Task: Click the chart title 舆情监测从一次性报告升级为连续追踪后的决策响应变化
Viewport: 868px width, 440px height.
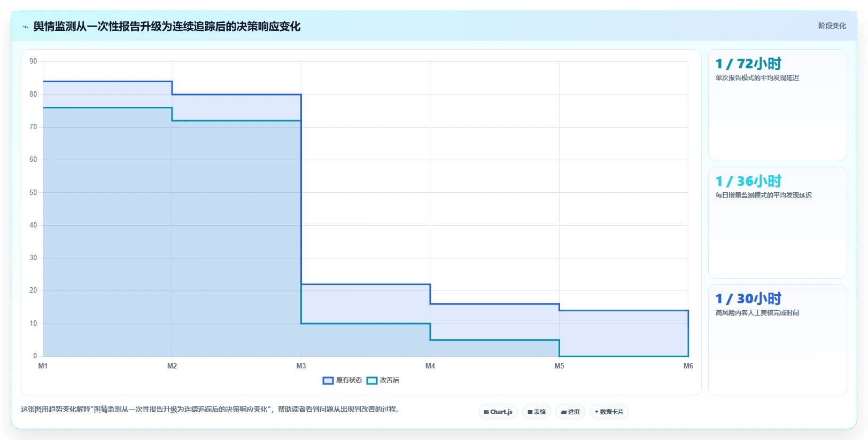Action: point(167,27)
